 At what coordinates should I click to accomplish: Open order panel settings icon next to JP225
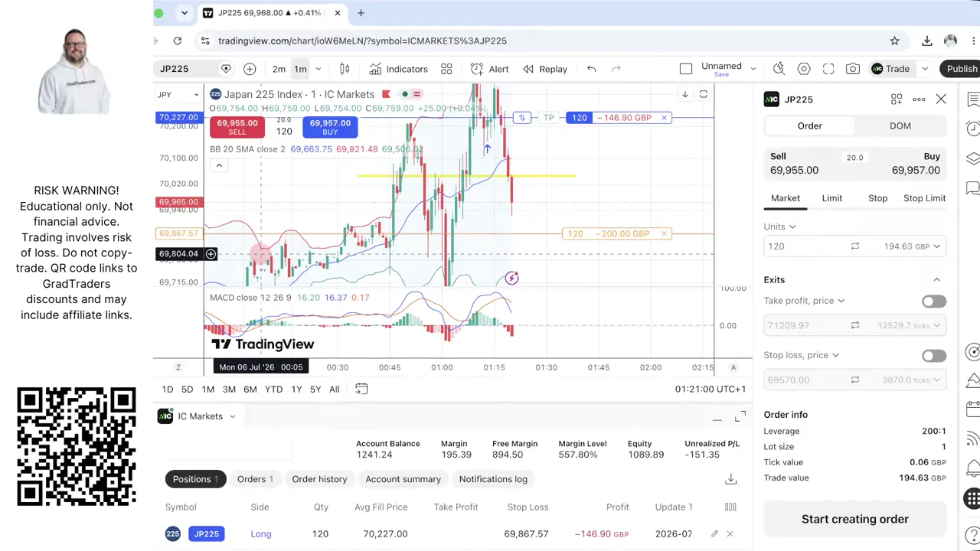(897, 99)
